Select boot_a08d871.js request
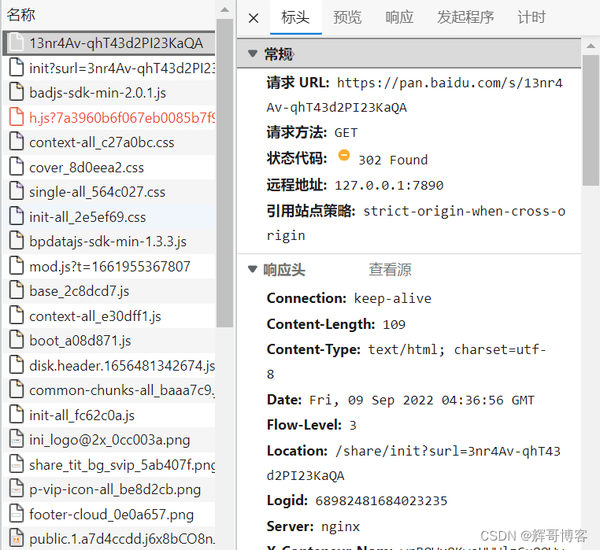The height and width of the screenshot is (550, 600). click(x=109, y=341)
